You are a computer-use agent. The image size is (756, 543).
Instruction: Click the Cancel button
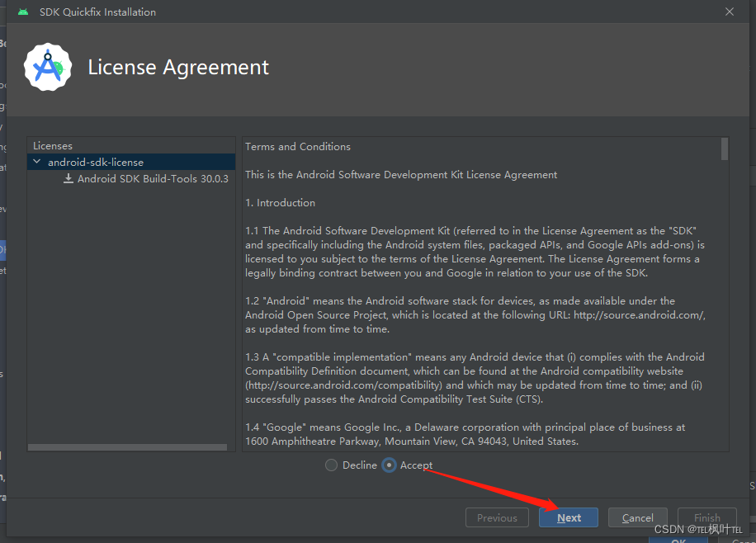pos(637,517)
